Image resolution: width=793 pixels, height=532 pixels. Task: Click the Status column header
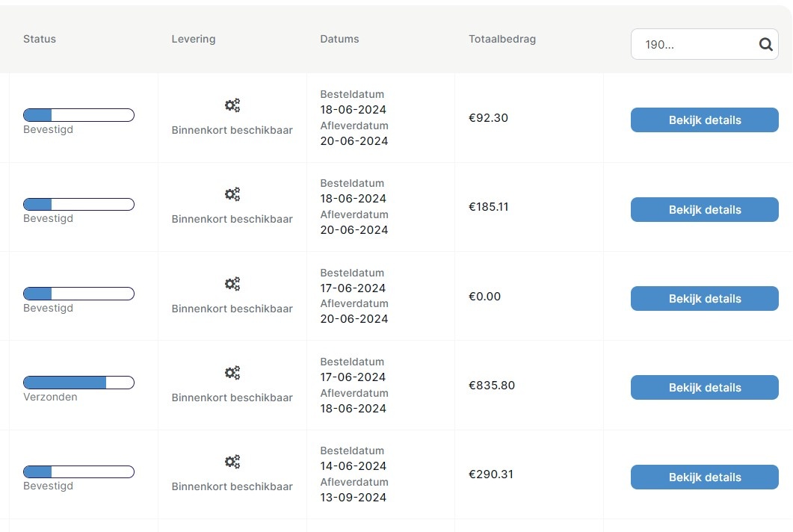point(40,39)
